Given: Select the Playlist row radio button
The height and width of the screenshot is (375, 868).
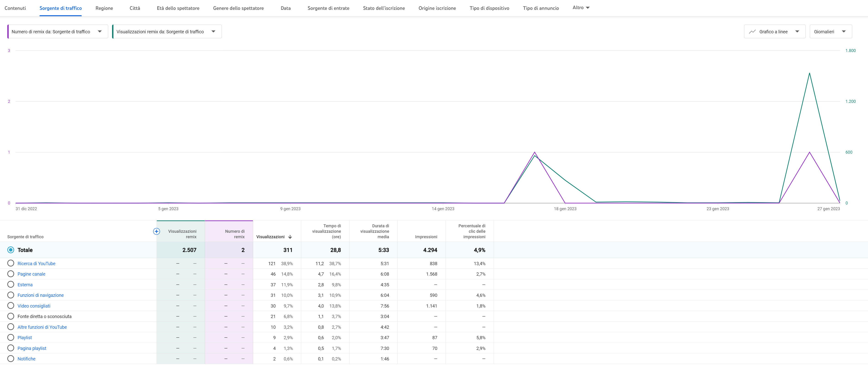Looking at the screenshot, I should [11, 338].
